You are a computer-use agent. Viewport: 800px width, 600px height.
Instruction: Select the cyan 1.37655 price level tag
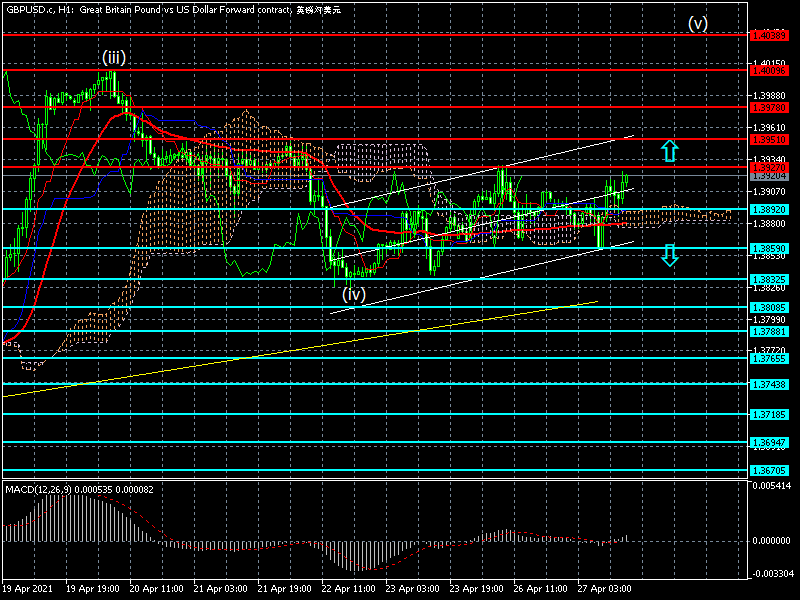769,358
